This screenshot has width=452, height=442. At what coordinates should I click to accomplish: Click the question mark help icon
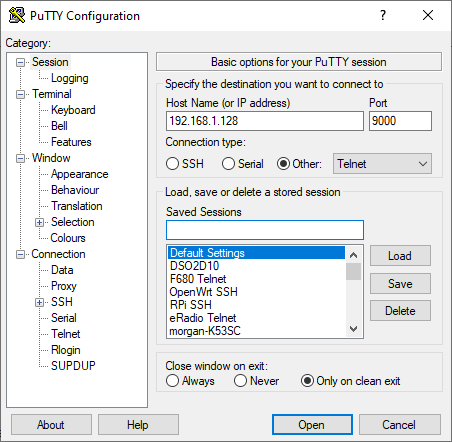tap(383, 15)
